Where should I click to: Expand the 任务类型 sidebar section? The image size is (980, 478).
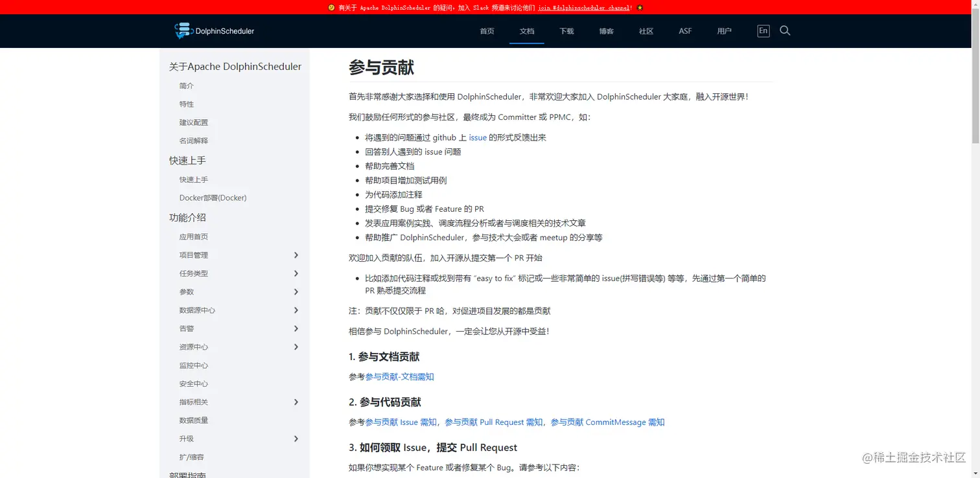pos(296,273)
